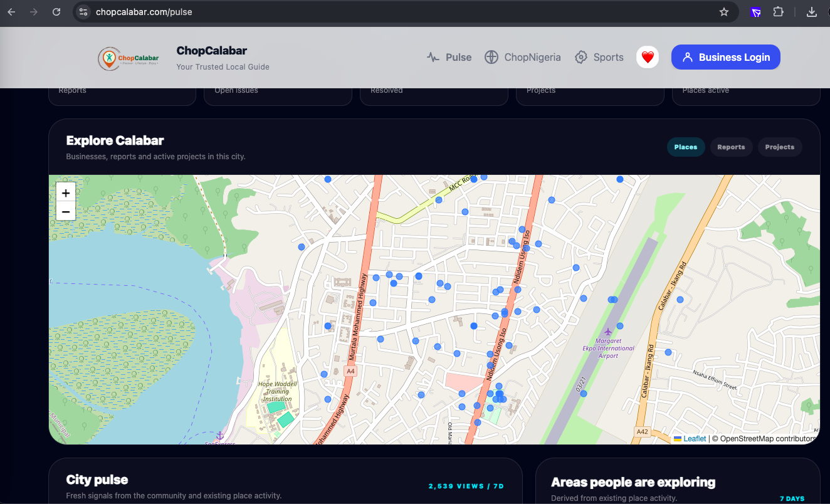Open the browser downloads icon
830x504 pixels.
[812, 12]
